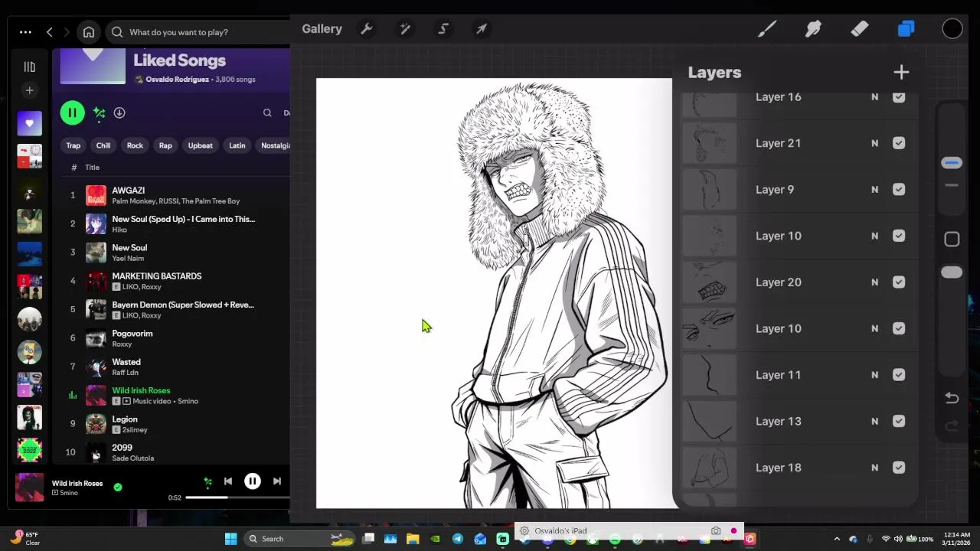Tap the redo arrow in Procreate sidebar

pos(952,426)
